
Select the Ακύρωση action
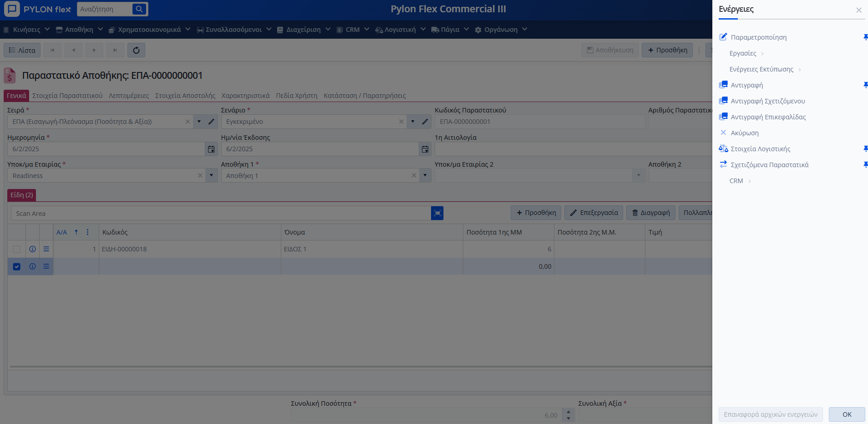pyautogui.click(x=744, y=133)
